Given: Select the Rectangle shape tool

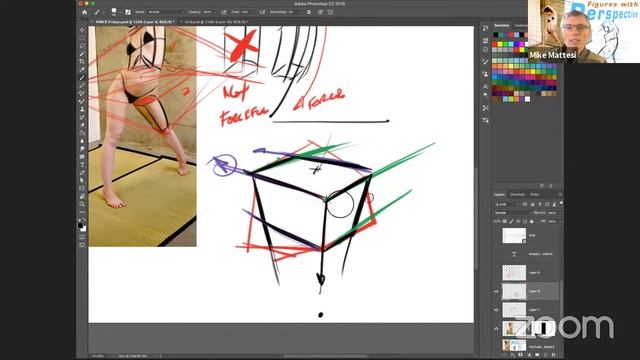Looking at the screenshot, I should coord(82,188).
